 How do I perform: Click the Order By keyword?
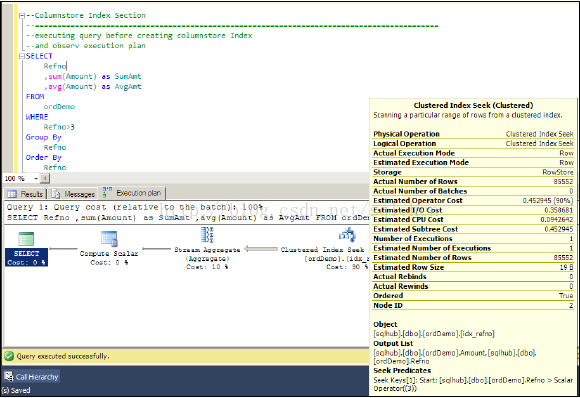[44, 158]
